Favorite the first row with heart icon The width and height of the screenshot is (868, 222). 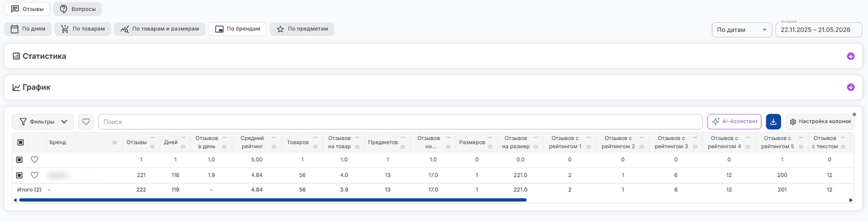34,160
